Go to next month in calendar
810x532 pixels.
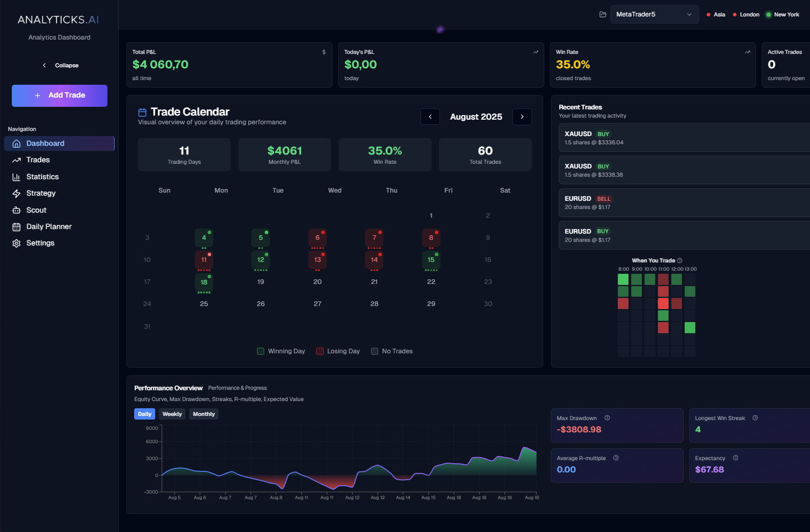(522, 117)
